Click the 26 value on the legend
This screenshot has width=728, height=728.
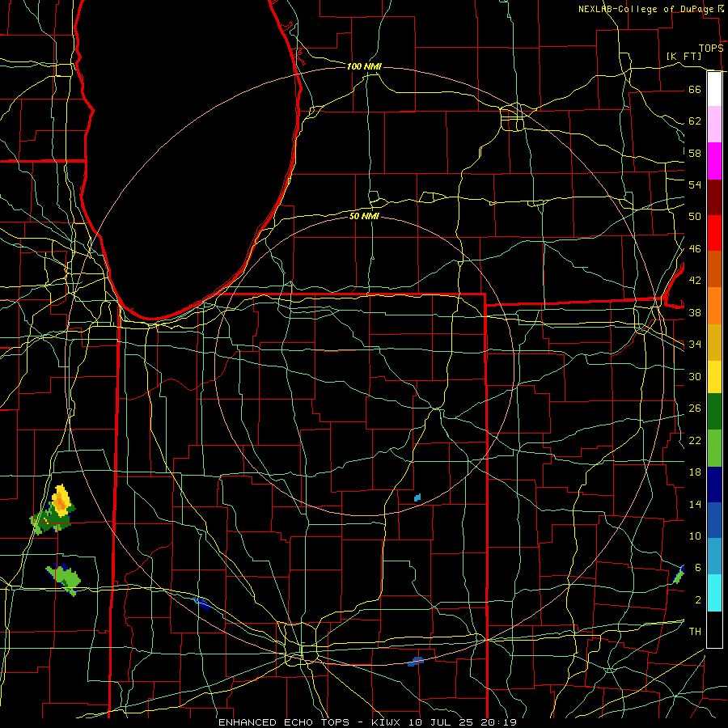695,408
